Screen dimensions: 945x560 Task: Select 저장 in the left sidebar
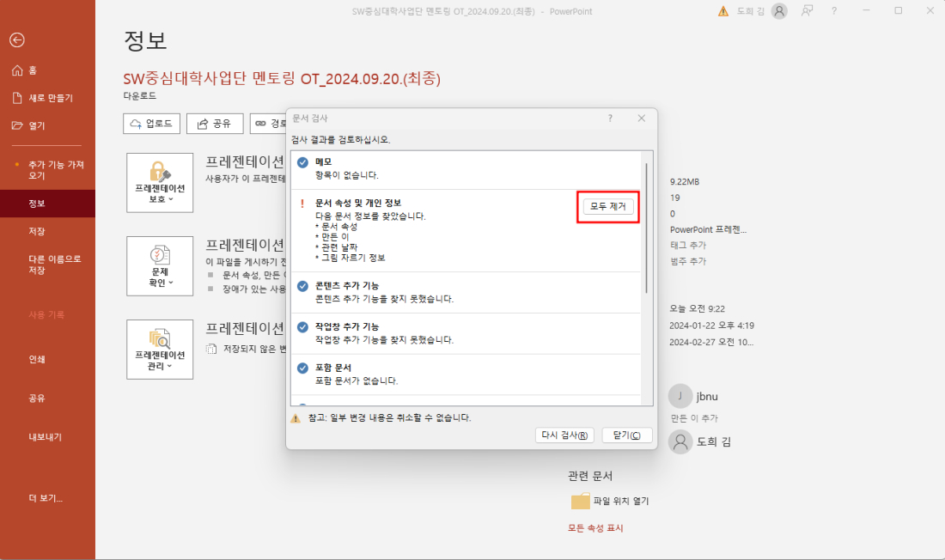[37, 231]
